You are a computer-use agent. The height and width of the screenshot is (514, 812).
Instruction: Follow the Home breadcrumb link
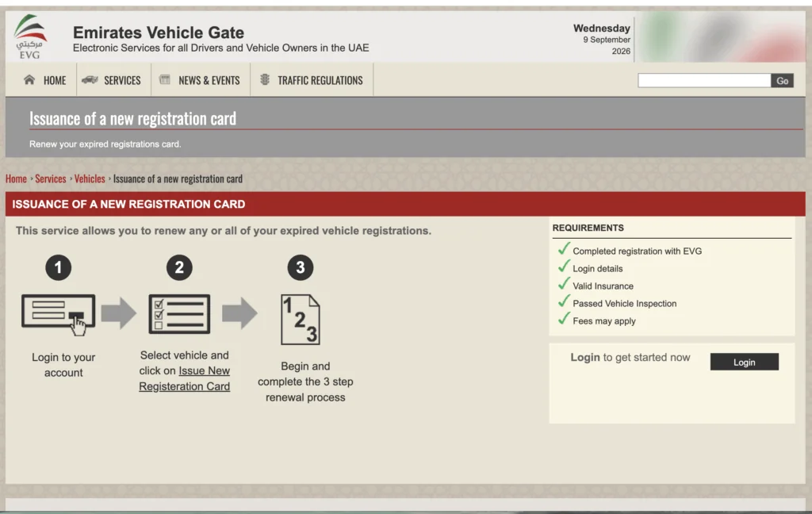click(x=16, y=178)
